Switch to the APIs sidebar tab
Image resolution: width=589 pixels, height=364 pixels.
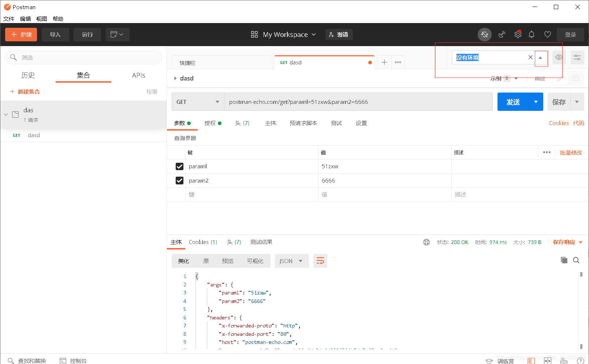pyautogui.click(x=138, y=75)
